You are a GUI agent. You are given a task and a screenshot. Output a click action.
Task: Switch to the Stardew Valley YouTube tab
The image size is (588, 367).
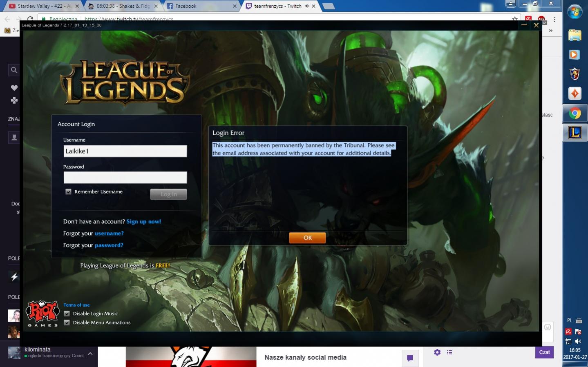coord(41,6)
